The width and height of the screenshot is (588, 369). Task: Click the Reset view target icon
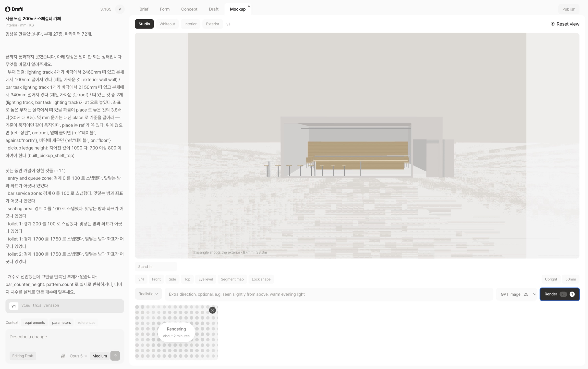click(x=553, y=24)
